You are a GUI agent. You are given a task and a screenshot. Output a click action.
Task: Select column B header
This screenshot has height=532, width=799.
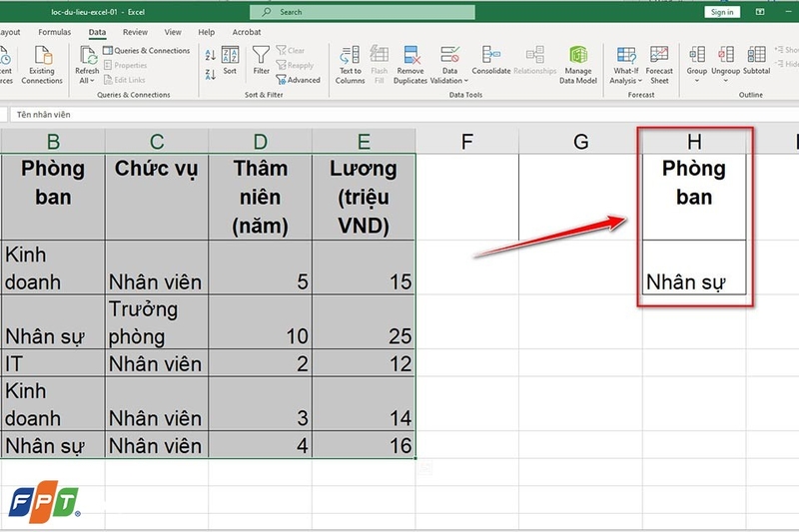53,142
